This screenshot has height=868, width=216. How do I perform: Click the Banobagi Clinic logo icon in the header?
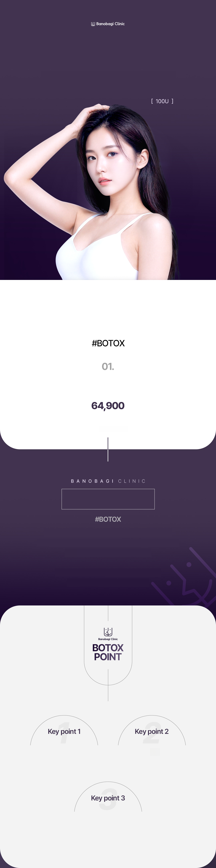(93, 24)
